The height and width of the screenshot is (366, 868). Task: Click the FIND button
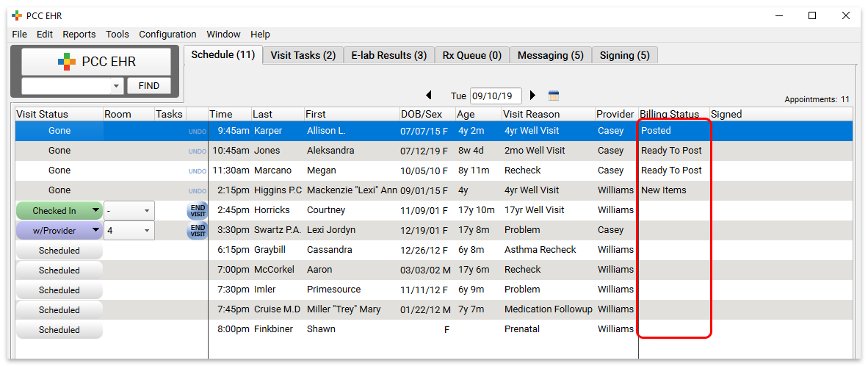point(149,86)
